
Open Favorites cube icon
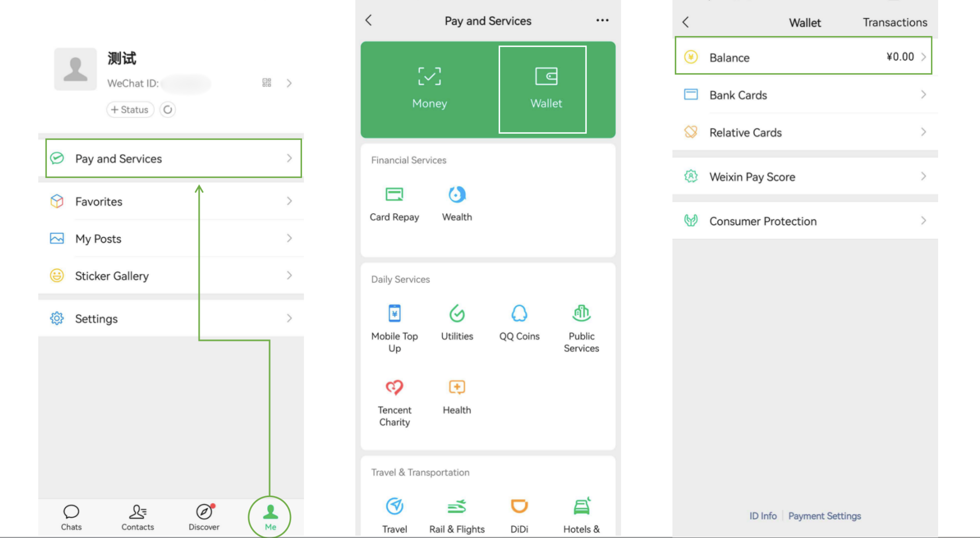(57, 201)
